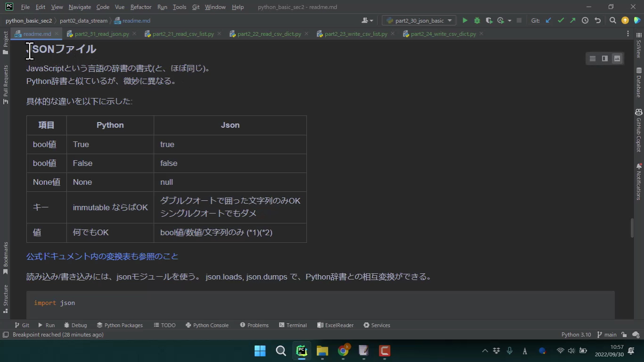Open the Terminal tool window

292,325
